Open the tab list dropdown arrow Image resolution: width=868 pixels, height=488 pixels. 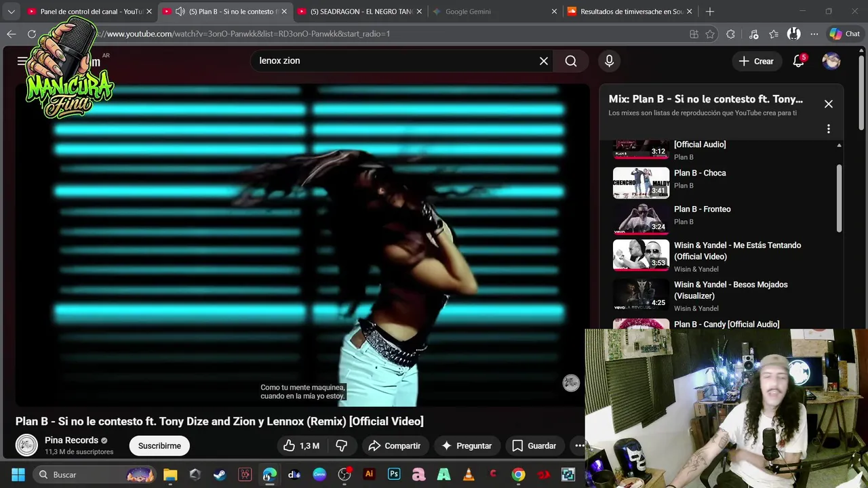11,12
